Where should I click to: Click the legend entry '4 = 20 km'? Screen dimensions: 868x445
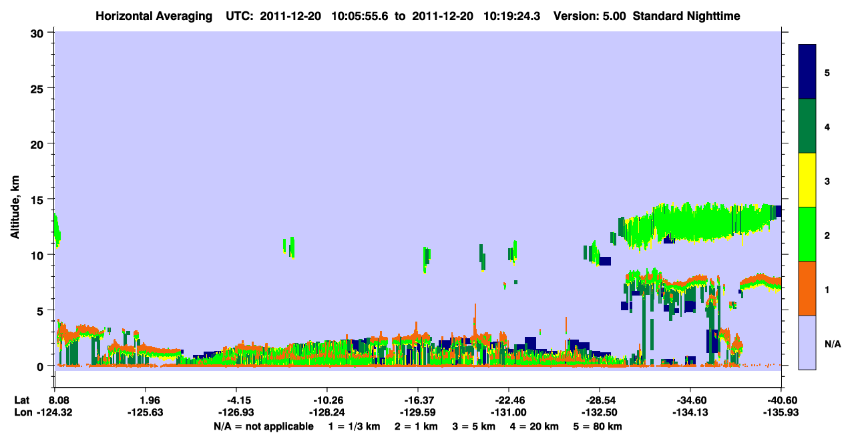click(534, 426)
